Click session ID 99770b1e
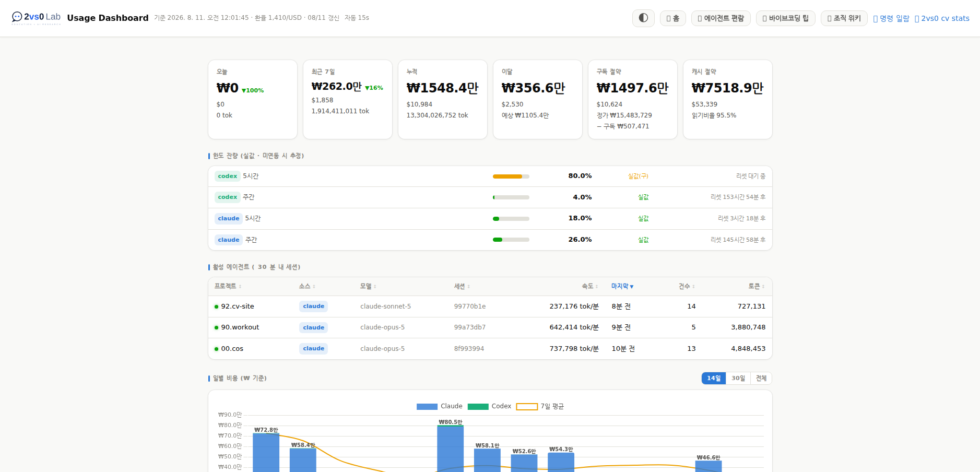The height and width of the screenshot is (472, 980). tap(470, 306)
